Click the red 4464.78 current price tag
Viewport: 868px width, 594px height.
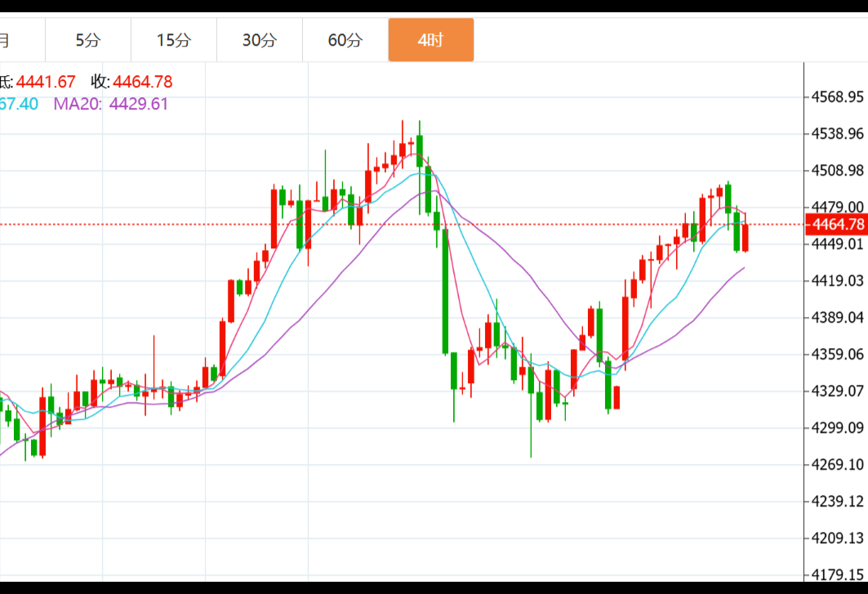(835, 225)
